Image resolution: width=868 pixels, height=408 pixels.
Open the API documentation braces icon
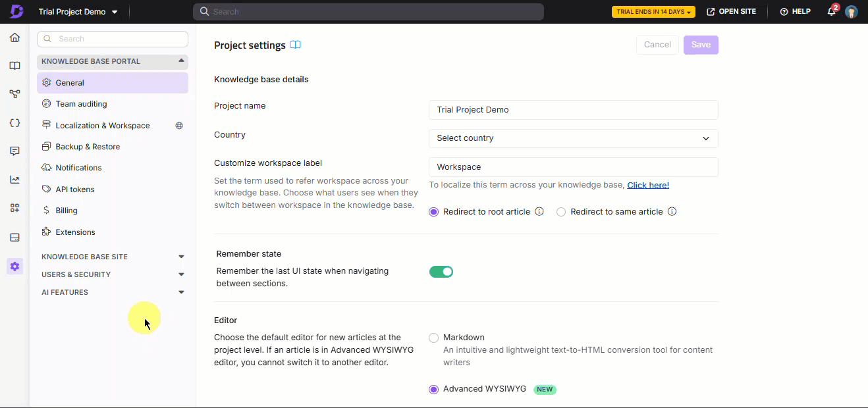(14, 123)
